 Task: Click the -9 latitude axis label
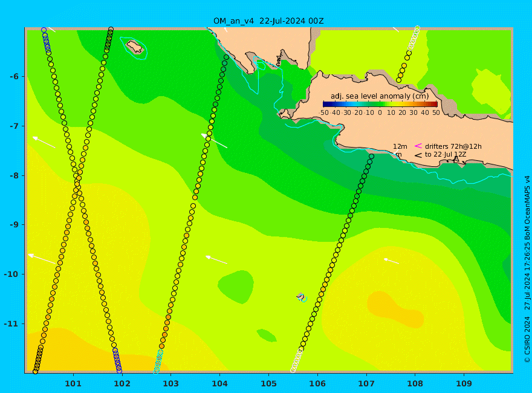[x=14, y=225]
